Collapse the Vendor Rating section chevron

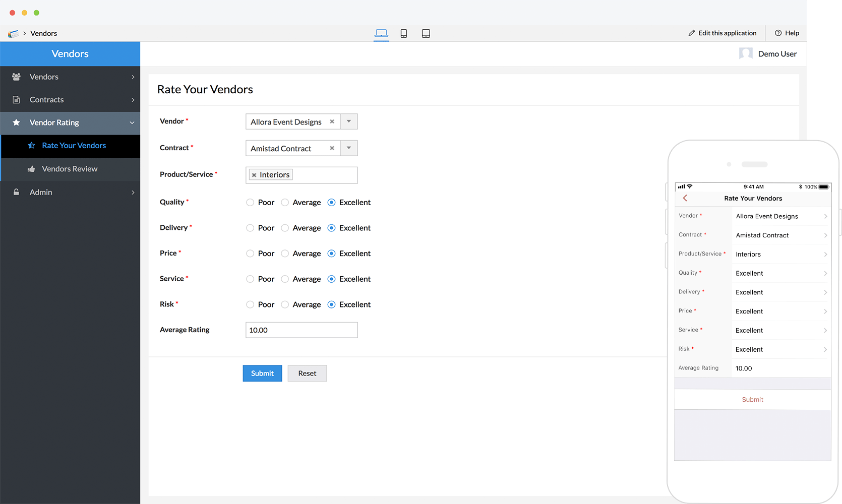(x=133, y=122)
